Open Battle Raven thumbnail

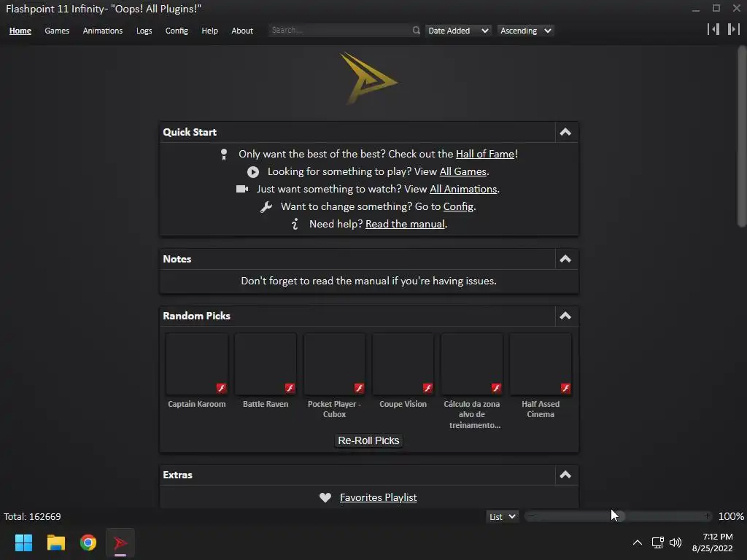(266, 365)
